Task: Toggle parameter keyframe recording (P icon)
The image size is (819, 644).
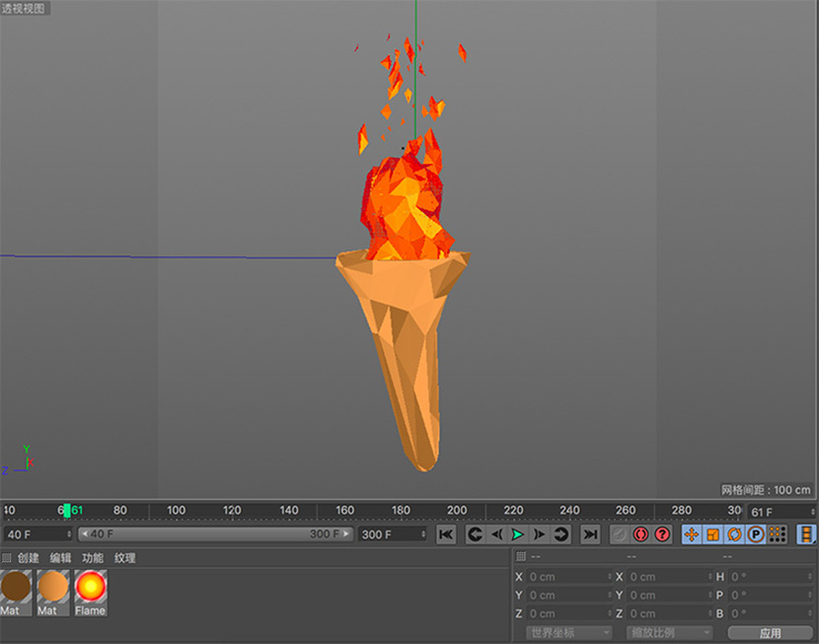Action: coord(756,535)
